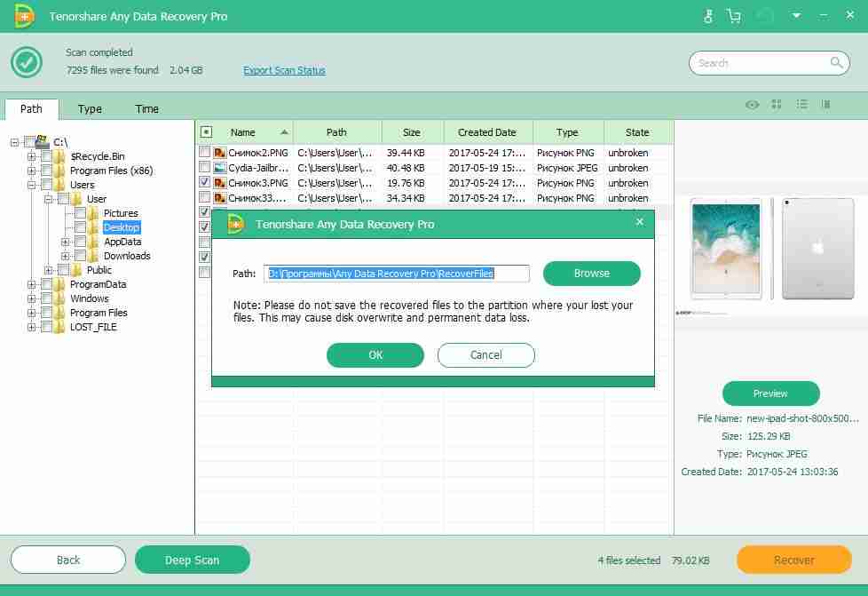Check the Снимок33 row checkbox

[x=205, y=197]
